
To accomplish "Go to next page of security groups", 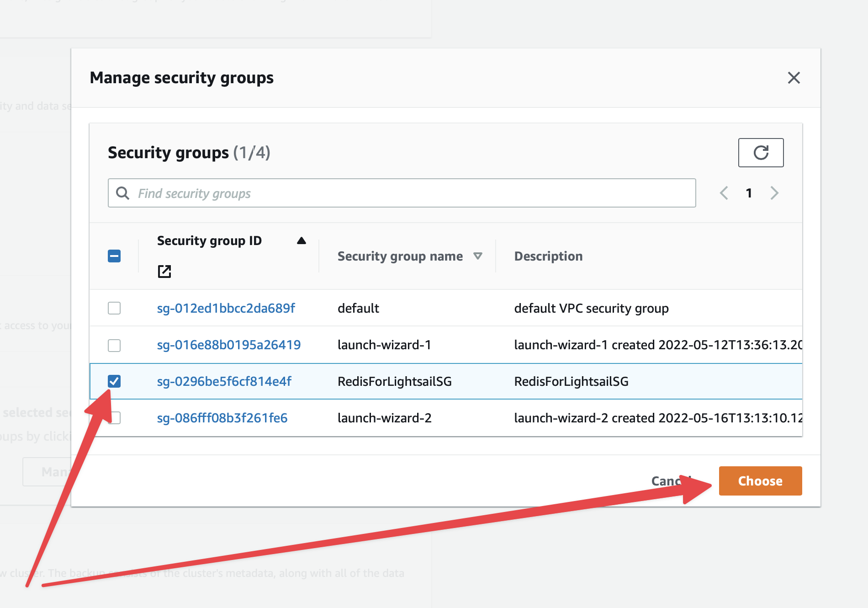I will click(x=774, y=193).
